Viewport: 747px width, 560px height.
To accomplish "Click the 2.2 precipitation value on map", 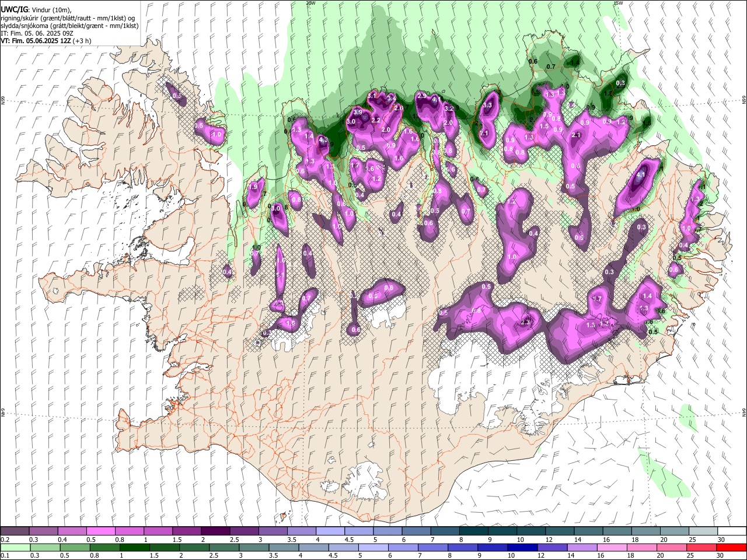I will (376, 120).
